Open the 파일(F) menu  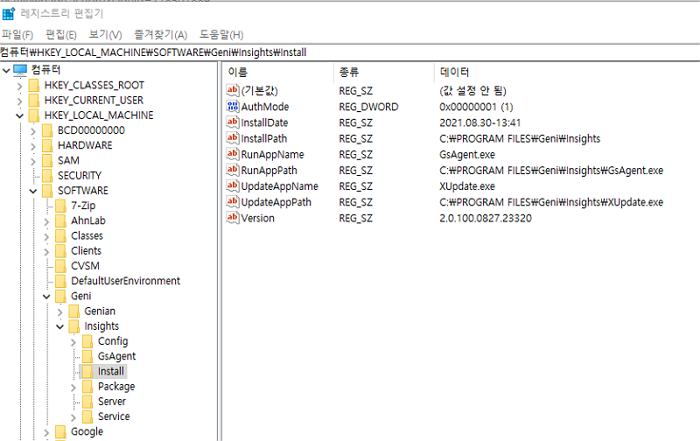coord(18,35)
